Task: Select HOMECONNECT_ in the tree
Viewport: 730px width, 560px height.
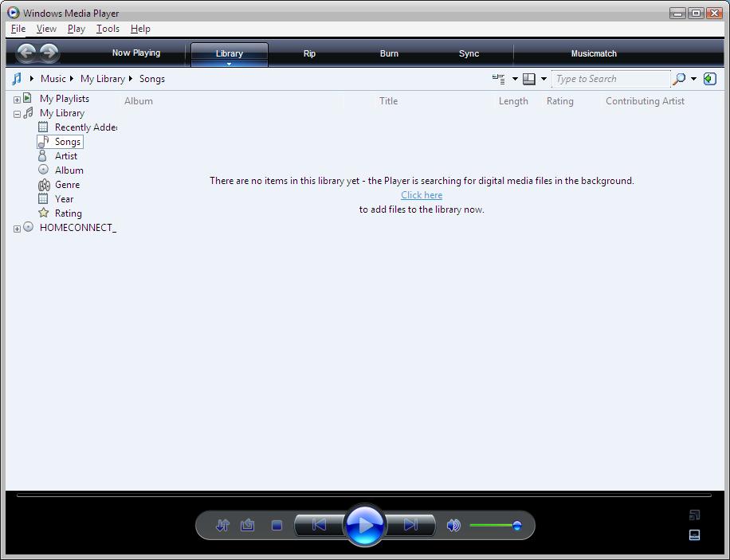Action: pos(78,228)
